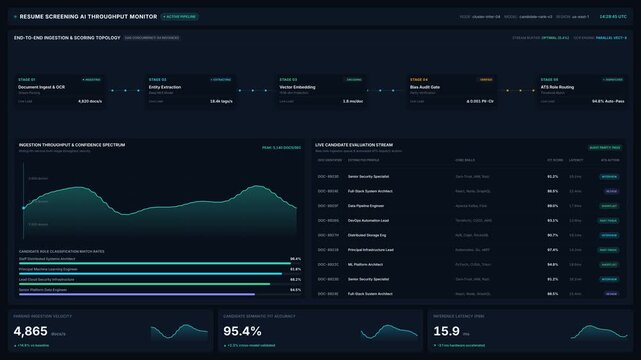Viewport: 641px width, 360px height.
Task: Click the Lead Cloud Security Infrastructure match bar
Action: click(x=145, y=284)
